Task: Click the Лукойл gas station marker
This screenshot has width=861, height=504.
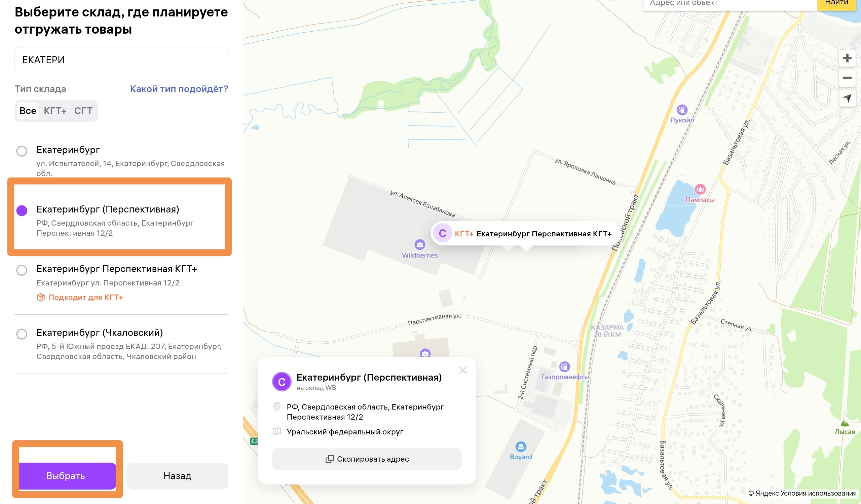Action: 682,110
